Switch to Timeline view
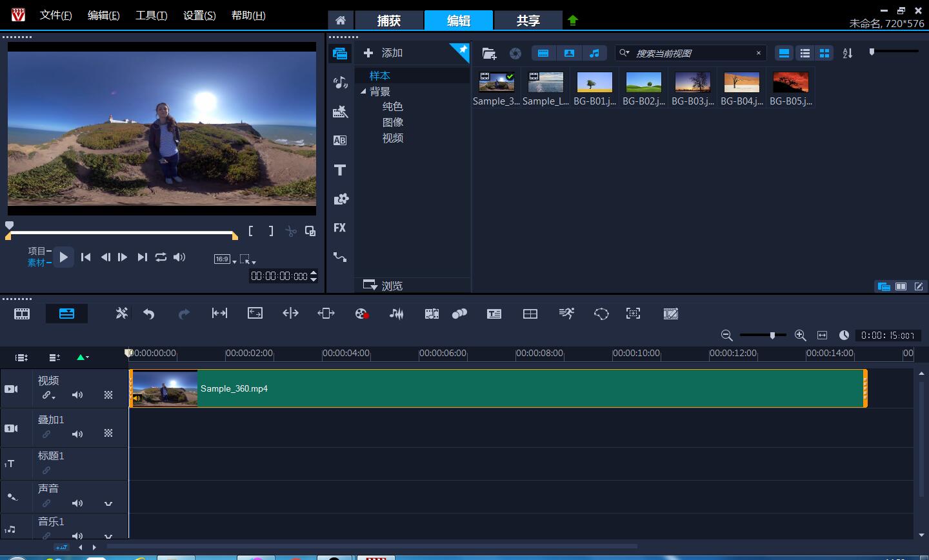This screenshot has width=929, height=560. click(66, 314)
